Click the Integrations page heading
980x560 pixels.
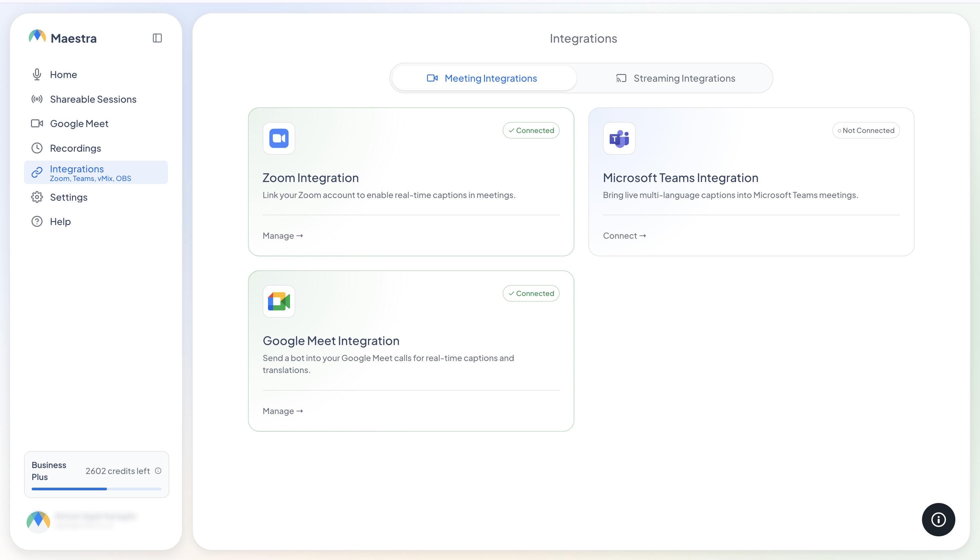click(583, 38)
